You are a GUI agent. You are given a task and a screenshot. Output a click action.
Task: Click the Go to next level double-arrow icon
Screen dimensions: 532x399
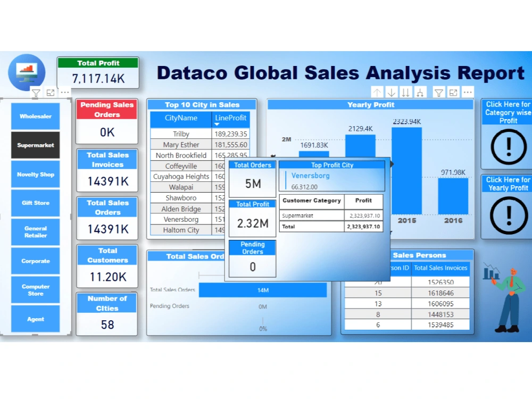(406, 92)
